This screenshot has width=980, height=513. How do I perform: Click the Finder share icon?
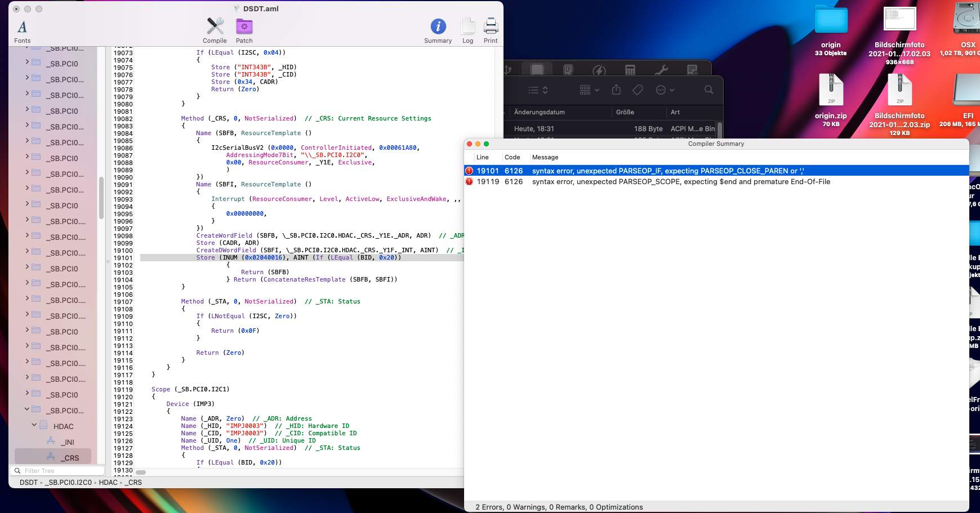pyautogui.click(x=616, y=90)
